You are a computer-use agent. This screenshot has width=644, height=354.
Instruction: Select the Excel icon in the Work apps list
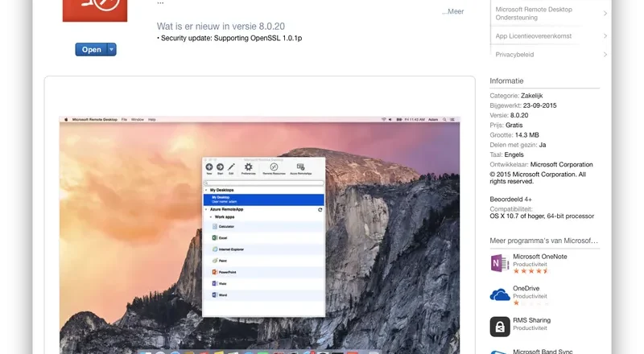pyautogui.click(x=214, y=238)
